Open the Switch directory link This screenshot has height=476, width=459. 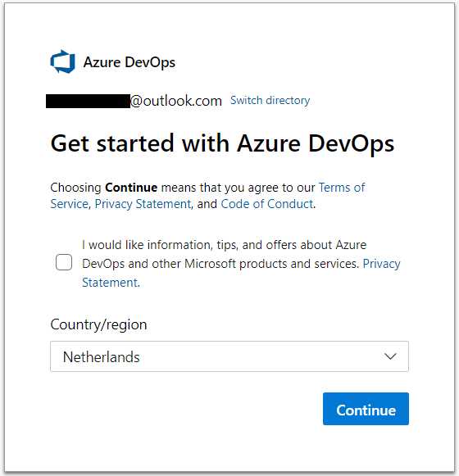270,100
